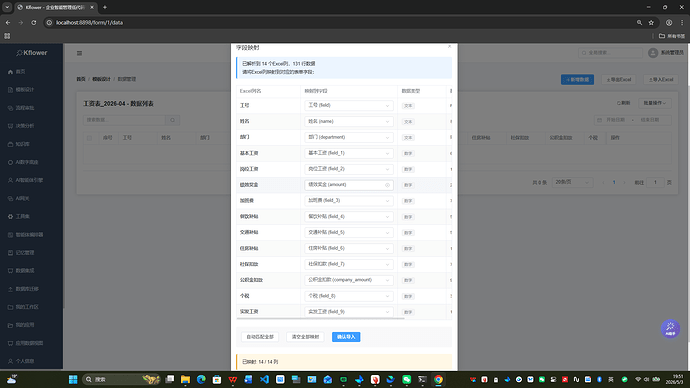Open 知识库 in the sidebar
The height and width of the screenshot is (388, 690).
(22, 144)
